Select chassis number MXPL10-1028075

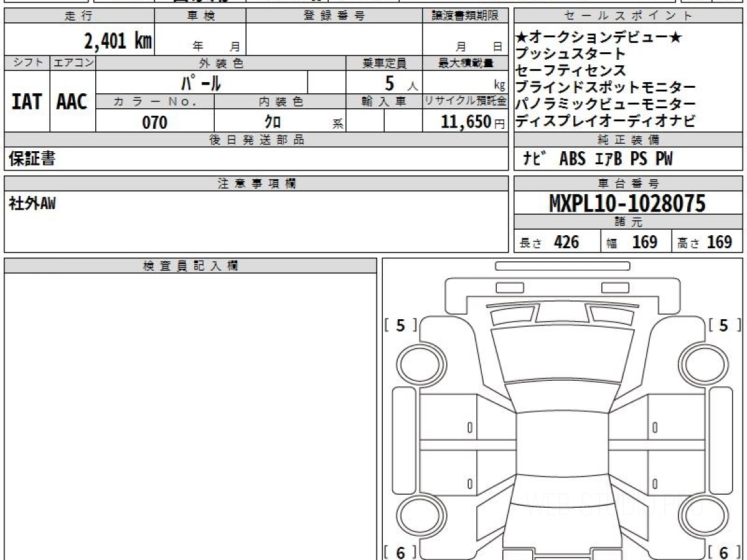[627, 203]
